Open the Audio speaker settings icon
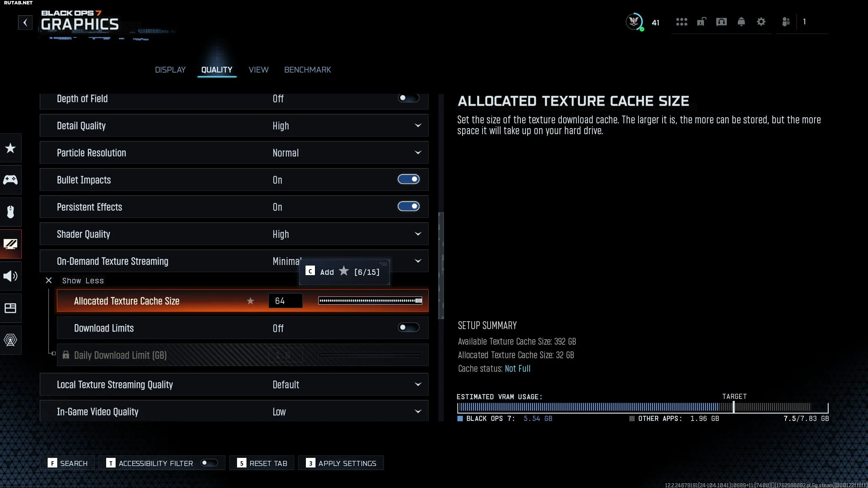The width and height of the screenshot is (868, 488). pyautogui.click(x=11, y=276)
